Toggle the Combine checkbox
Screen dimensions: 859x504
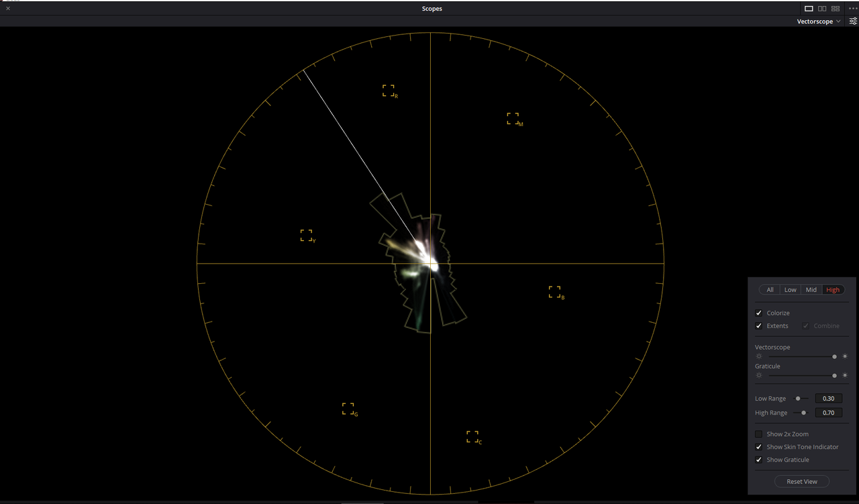(806, 326)
